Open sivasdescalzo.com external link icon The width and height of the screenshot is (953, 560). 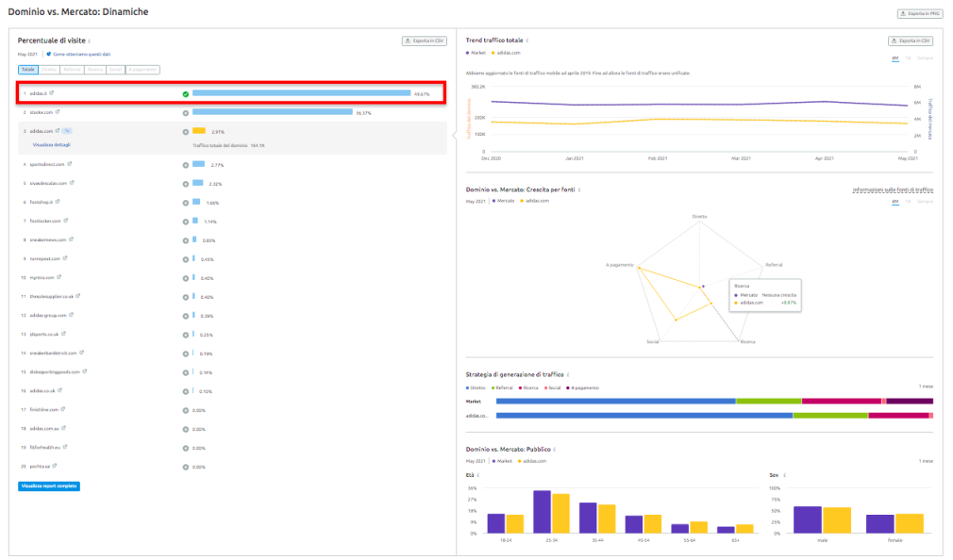72,183
